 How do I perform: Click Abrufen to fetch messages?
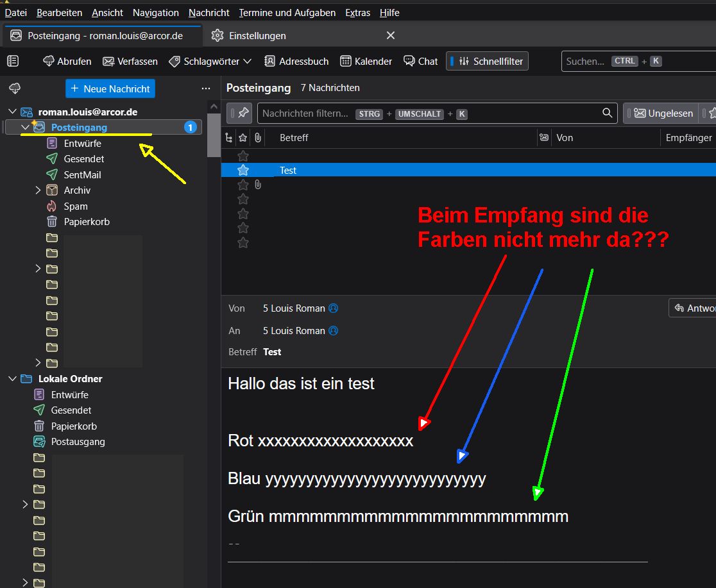67,61
